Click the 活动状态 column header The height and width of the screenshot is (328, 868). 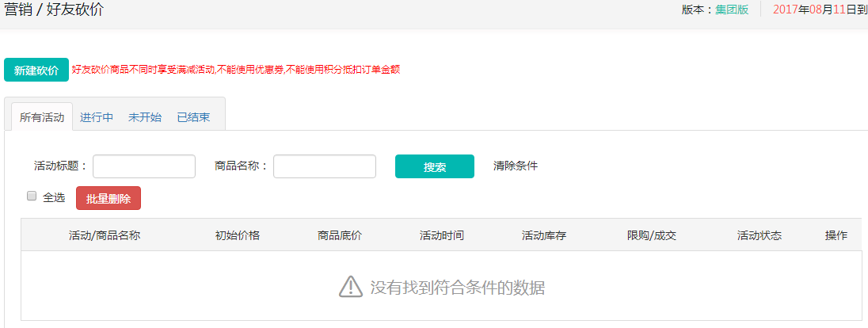coord(759,235)
